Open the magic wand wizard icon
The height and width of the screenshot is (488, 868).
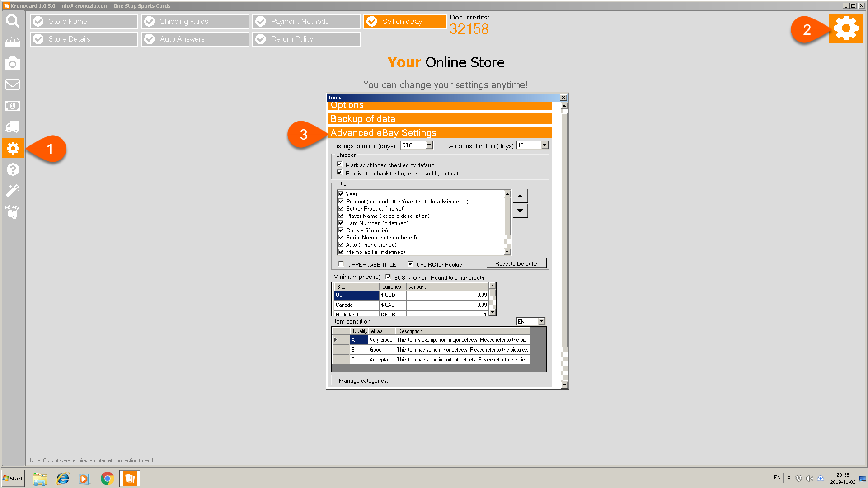pyautogui.click(x=13, y=190)
